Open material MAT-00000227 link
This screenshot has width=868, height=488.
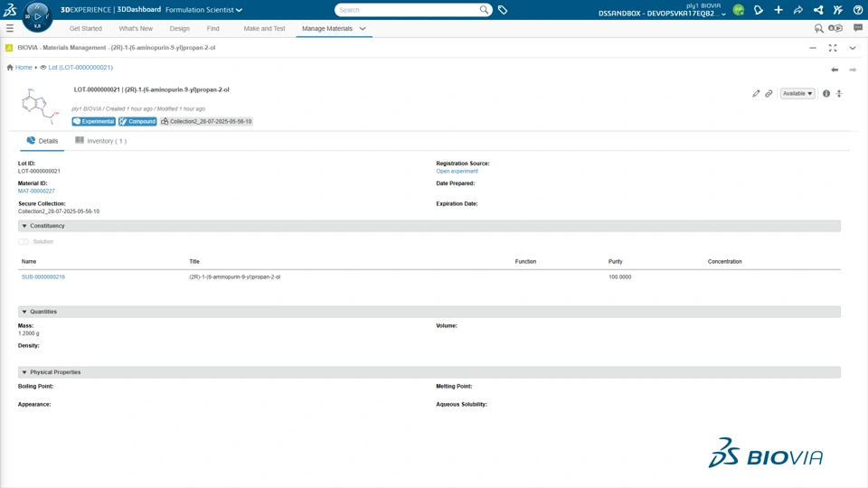click(x=36, y=191)
